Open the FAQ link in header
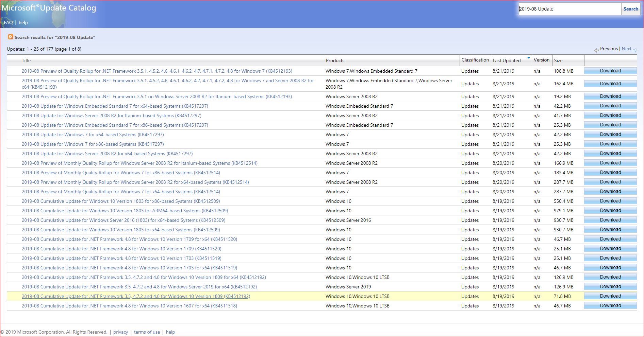 pyautogui.click(x=8, y=22)
